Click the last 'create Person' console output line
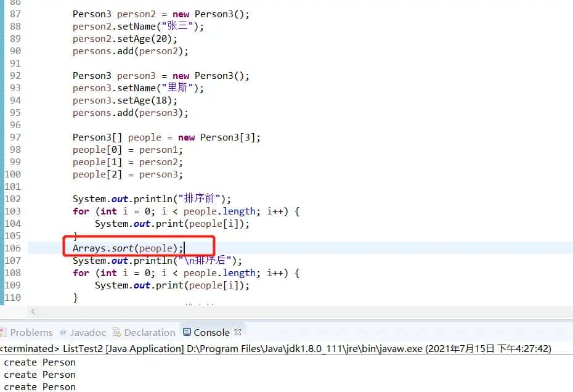The width and height of the screenshot is (573, 392). (39, 386)
